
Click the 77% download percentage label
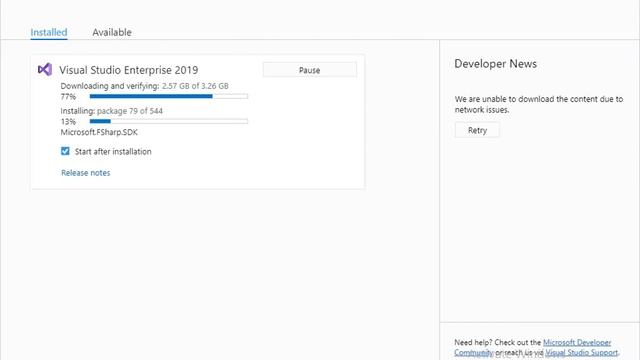click(x=68, y=97)
